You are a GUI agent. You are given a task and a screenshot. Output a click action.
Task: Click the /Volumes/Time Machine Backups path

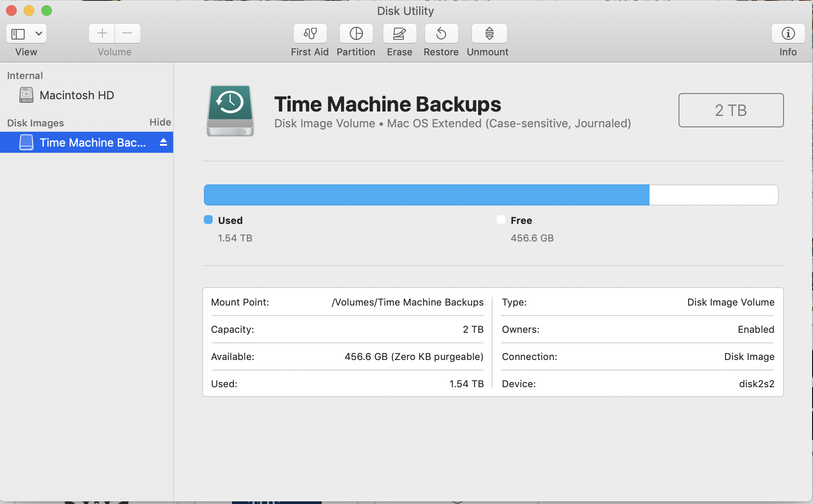click(407, 302)
